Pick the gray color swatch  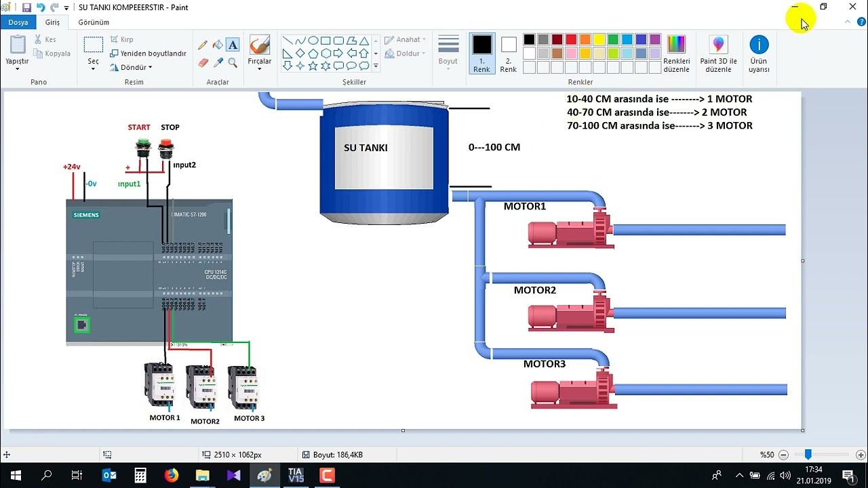543,39
